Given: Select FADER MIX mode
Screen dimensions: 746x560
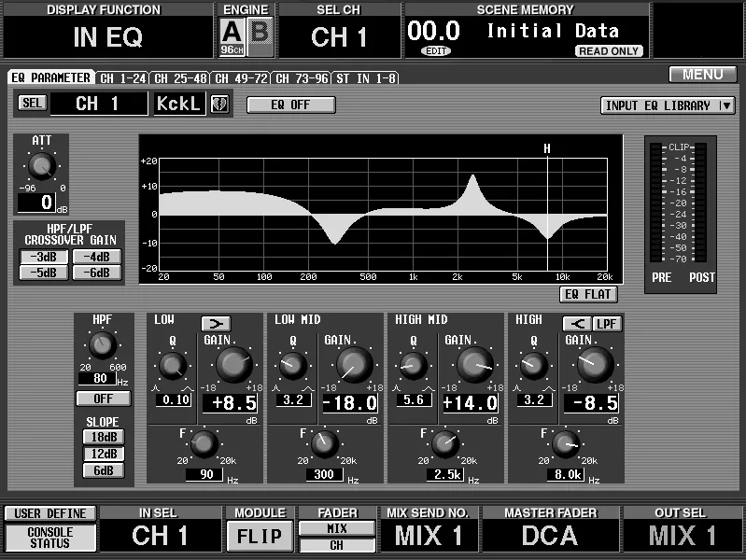Looking at the screenshot, I should click(x=337, y=528).
